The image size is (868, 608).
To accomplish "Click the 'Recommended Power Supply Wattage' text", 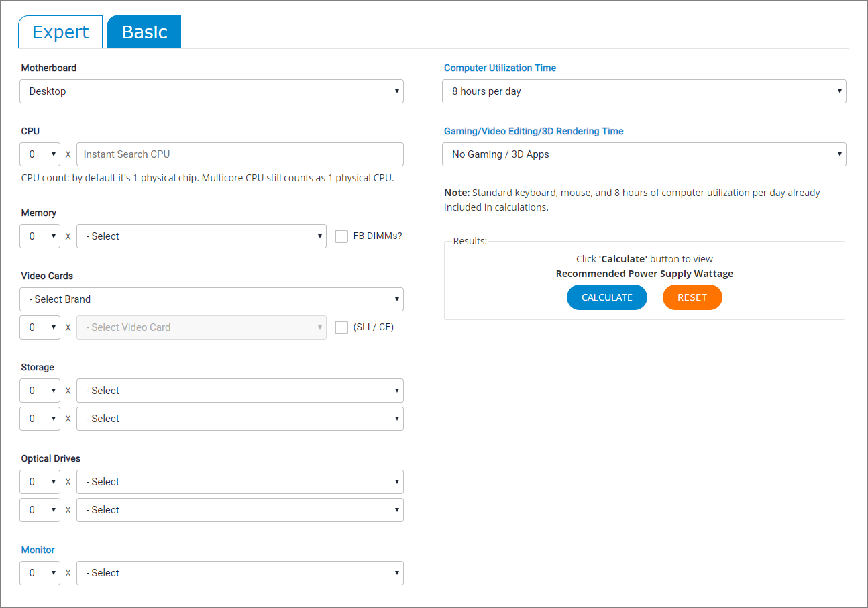I will 645,274.
